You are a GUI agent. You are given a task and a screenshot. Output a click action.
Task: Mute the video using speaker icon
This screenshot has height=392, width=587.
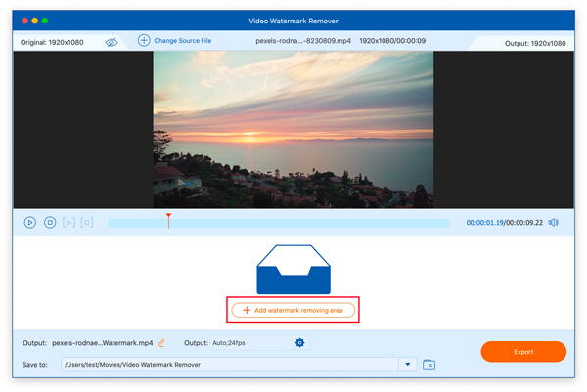pos(553,223)
